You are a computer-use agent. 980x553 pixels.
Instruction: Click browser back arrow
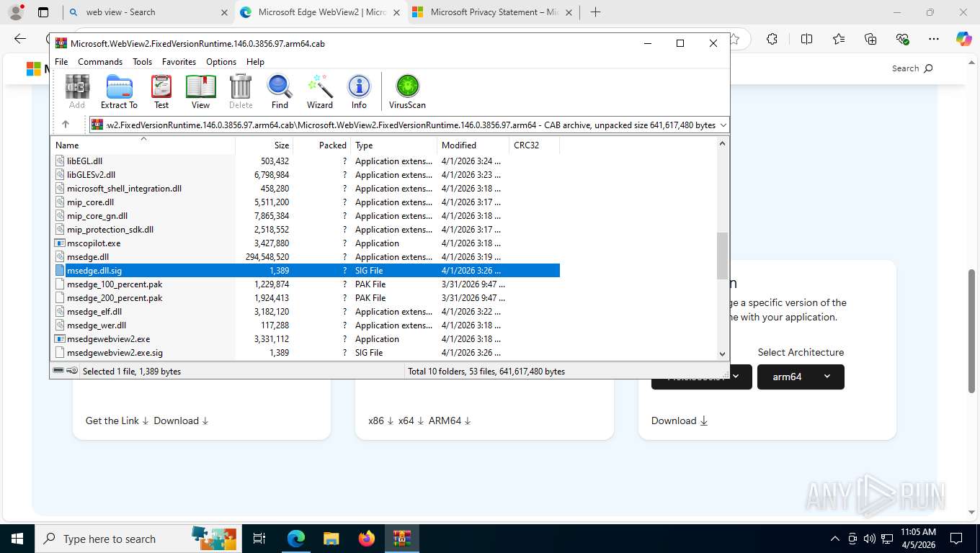20,39
